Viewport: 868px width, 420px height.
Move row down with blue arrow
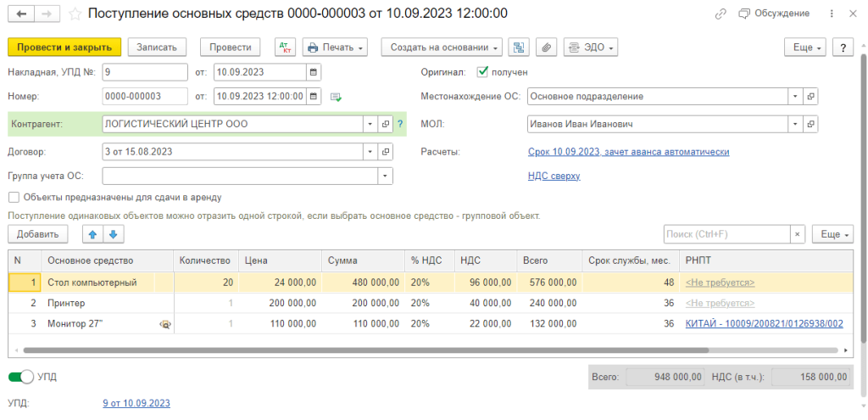click(113, 233)
